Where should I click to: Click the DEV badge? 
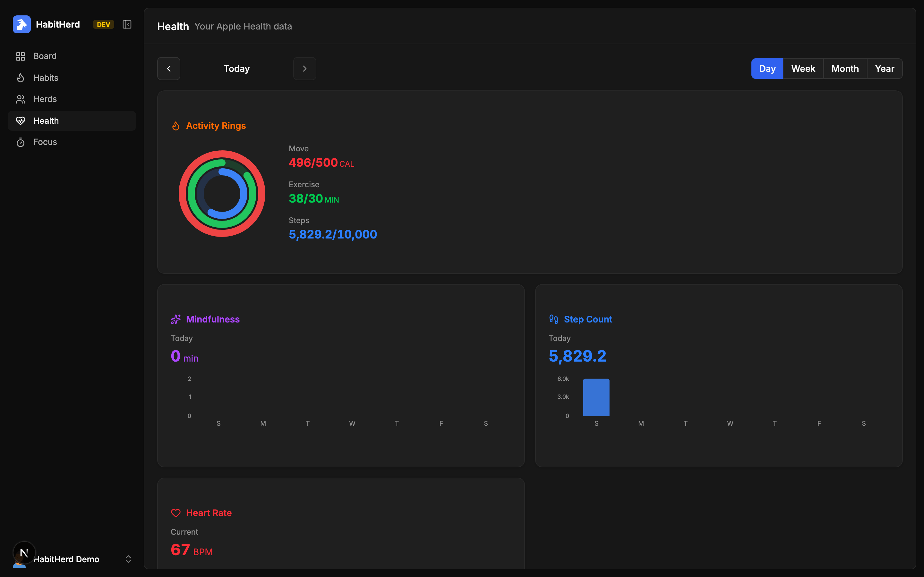(104, 24)
